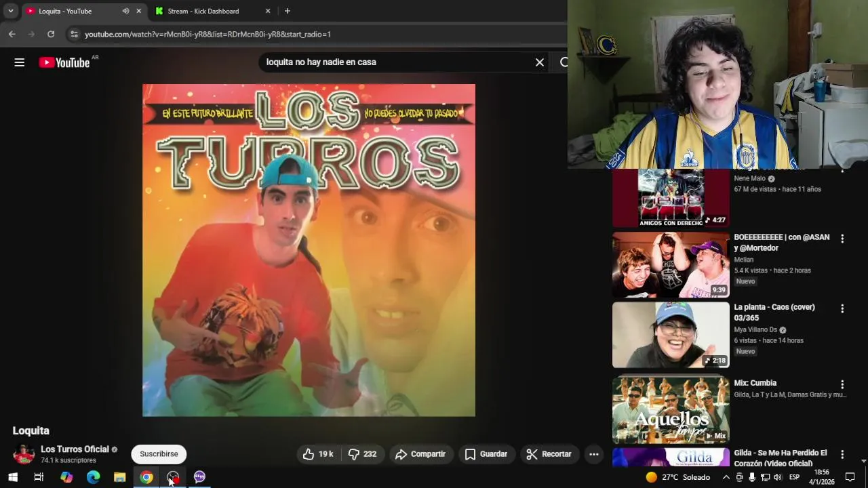This screenshot has width=868, height=488.
Task: Open File Explorer from the taskbar
Action: pyautogui.click(x=119, y=477)
